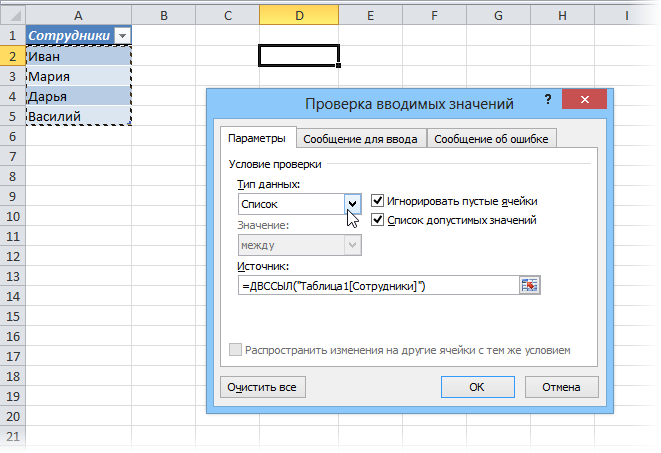Click the select-all corner triangle of the sheet

(15, 16)
